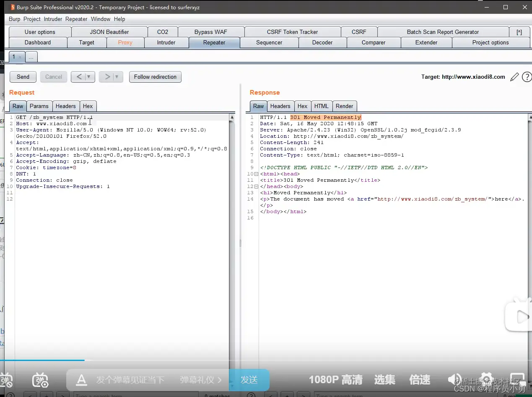Select the response HTML tab
Image resolution: width=532 pixels, height=397 pixels.
tap(322, 106)
